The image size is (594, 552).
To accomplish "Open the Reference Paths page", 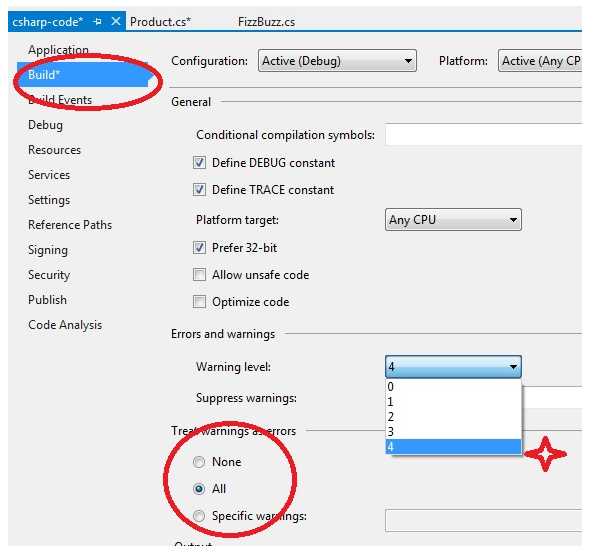I will point(70,225).
